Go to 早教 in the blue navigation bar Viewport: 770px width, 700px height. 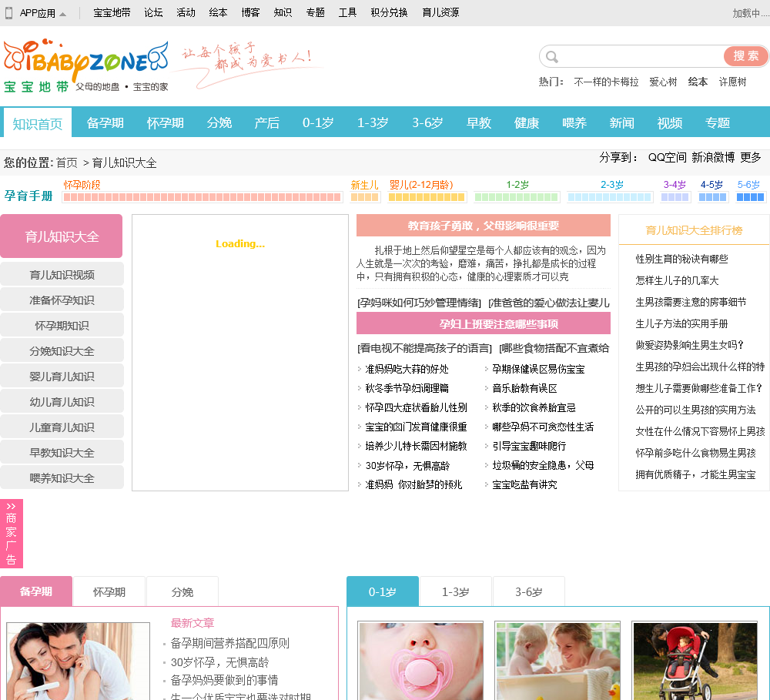pyautogui.click(x=478, y=123)
